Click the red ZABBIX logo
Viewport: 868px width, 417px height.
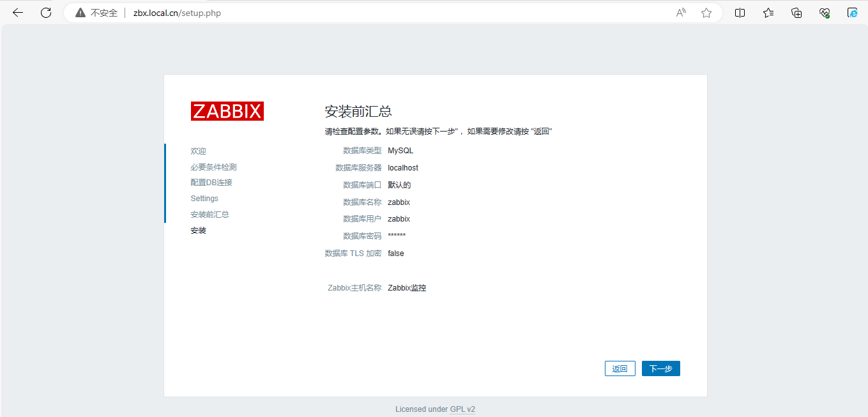coord(227,111)
